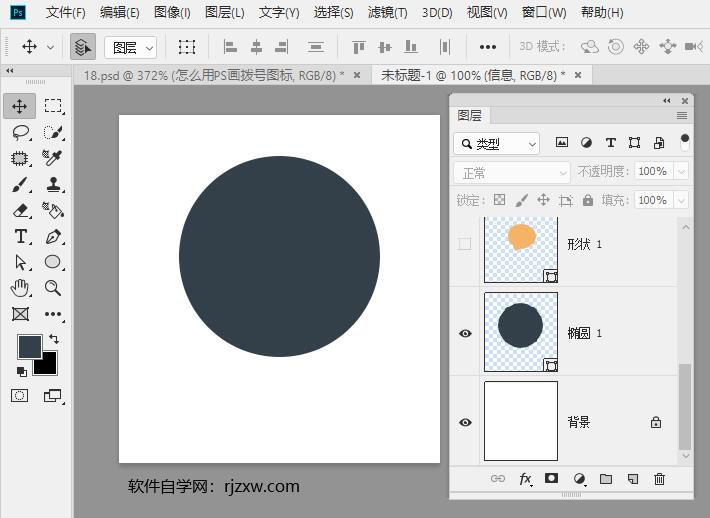710x518 pixels.
Task: Click the create new layer icon
Action: coord(632,480)
